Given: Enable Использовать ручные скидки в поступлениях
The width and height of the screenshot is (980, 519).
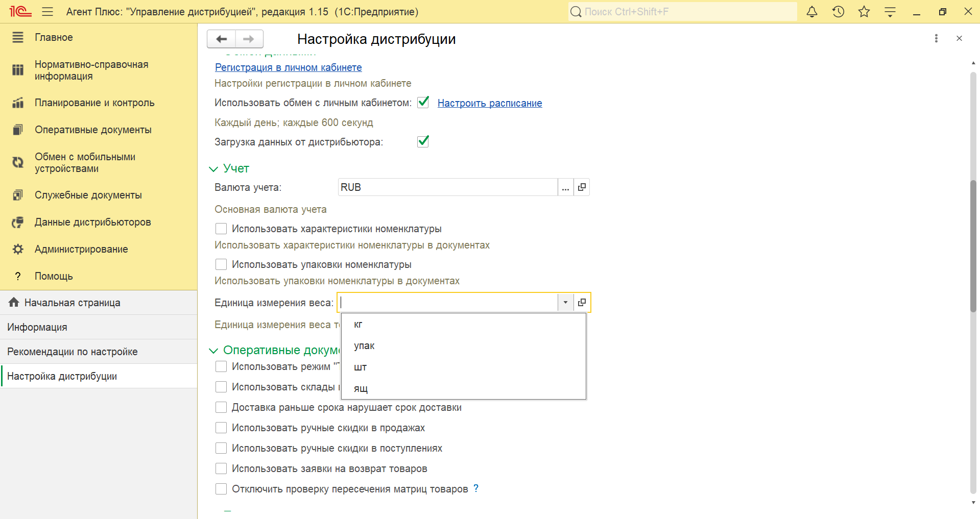Looking at the screenshot, I should pos(221,448).
